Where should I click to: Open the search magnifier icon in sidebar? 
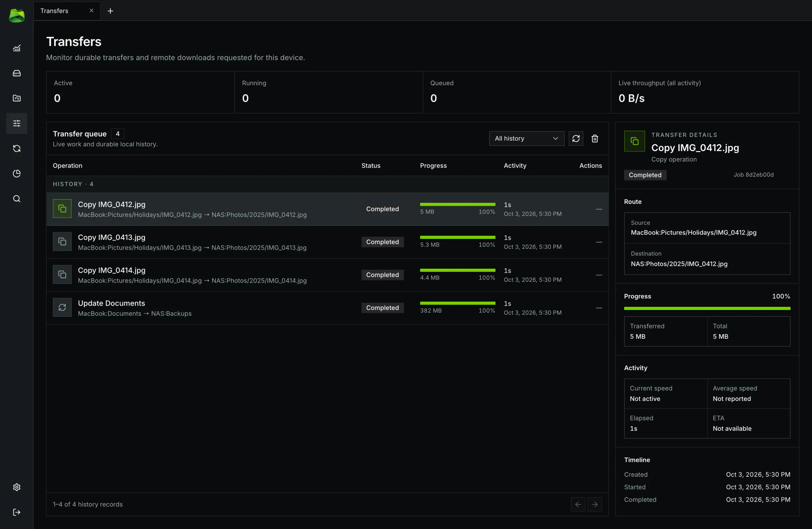click(16, 198)
